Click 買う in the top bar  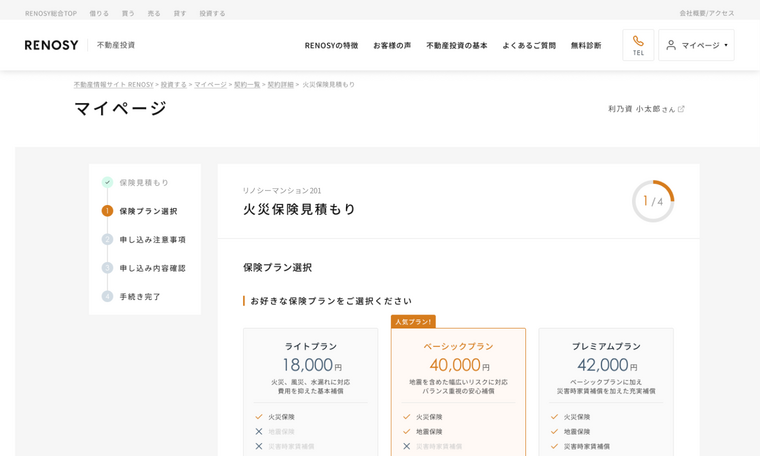(x=128, y=14)
